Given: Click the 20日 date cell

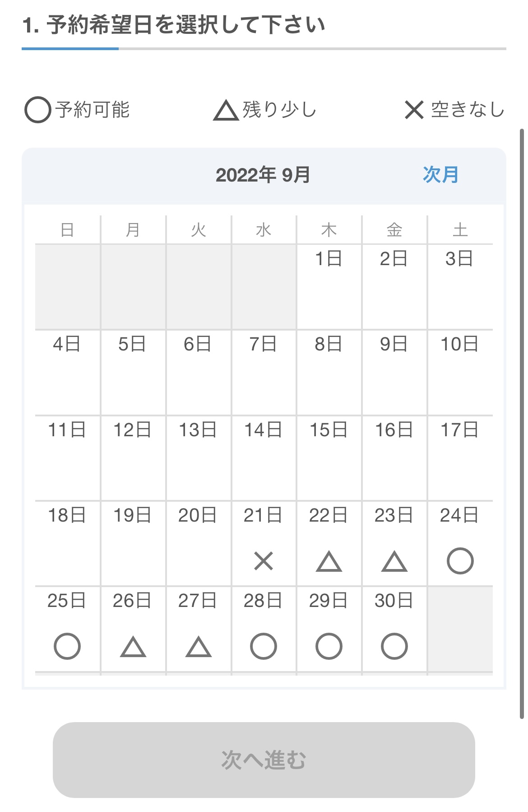Looking at the screenshot, I should pos(199,543).
